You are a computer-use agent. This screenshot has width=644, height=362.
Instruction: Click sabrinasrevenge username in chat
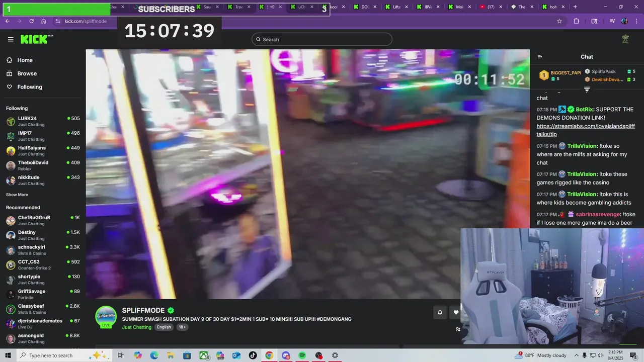[598, 214]
